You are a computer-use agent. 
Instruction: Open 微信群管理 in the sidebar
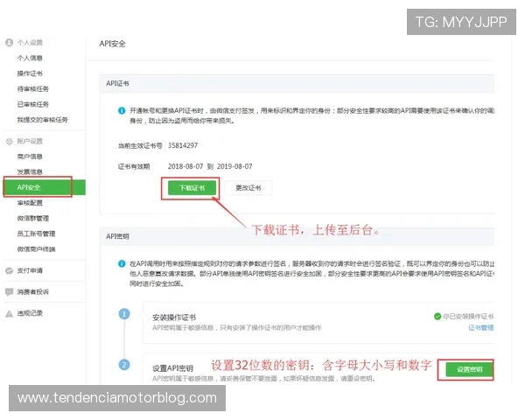tap(33, 218)
